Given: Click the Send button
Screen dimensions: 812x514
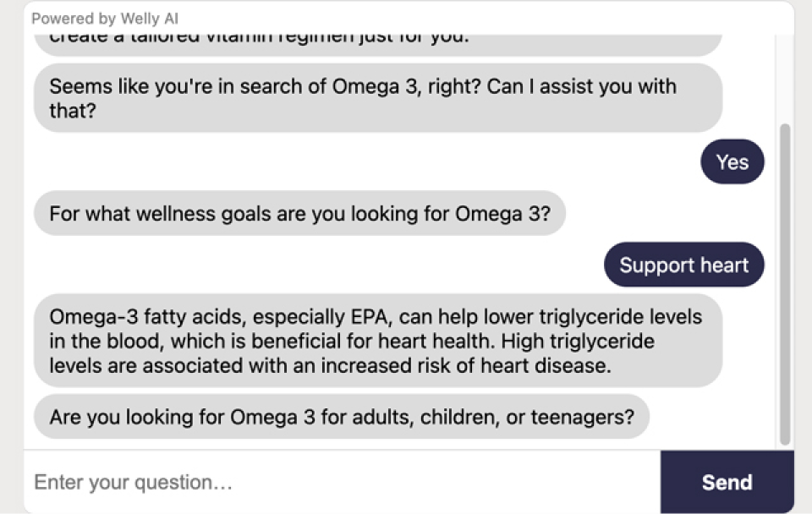Looking at the screenshot, I should click(727, 482).
